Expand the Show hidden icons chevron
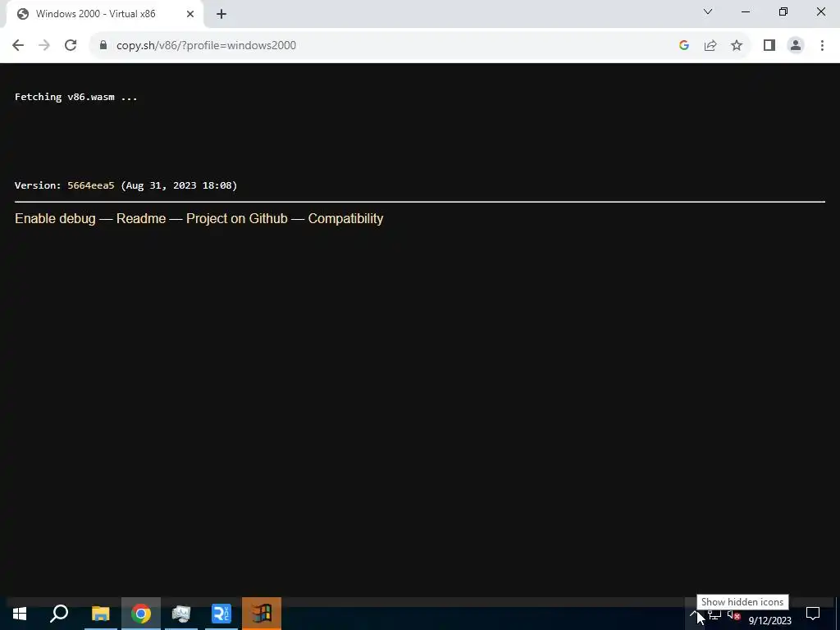This screenshot has width=840, height=630. pyautogui.click(x=694, y=614)
